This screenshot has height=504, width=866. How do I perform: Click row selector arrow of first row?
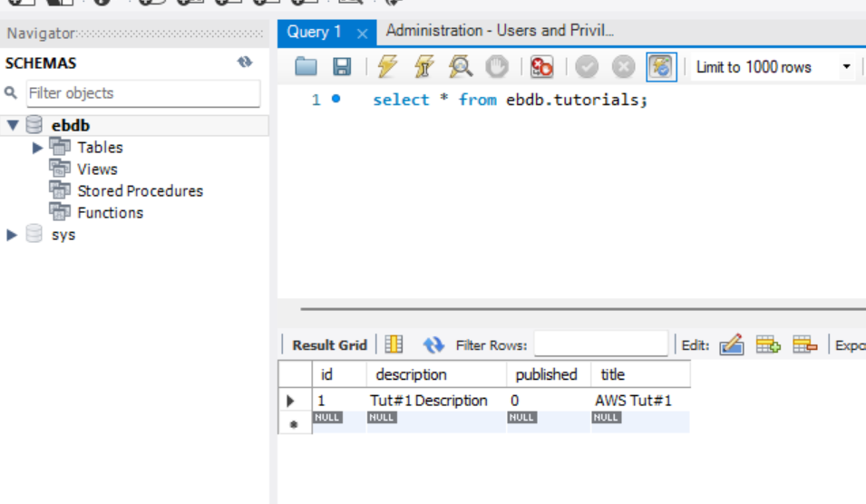pyautogui.click(x=291, y=401)
